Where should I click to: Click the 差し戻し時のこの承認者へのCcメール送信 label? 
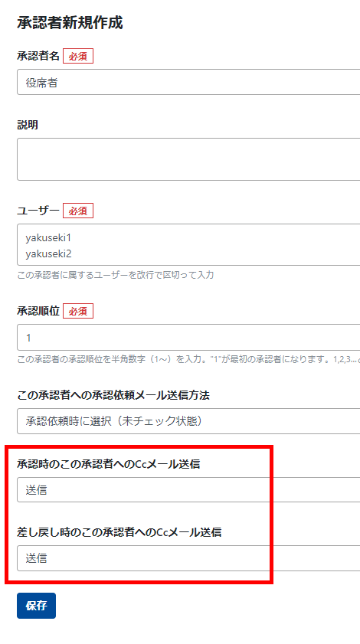(119, 532)
